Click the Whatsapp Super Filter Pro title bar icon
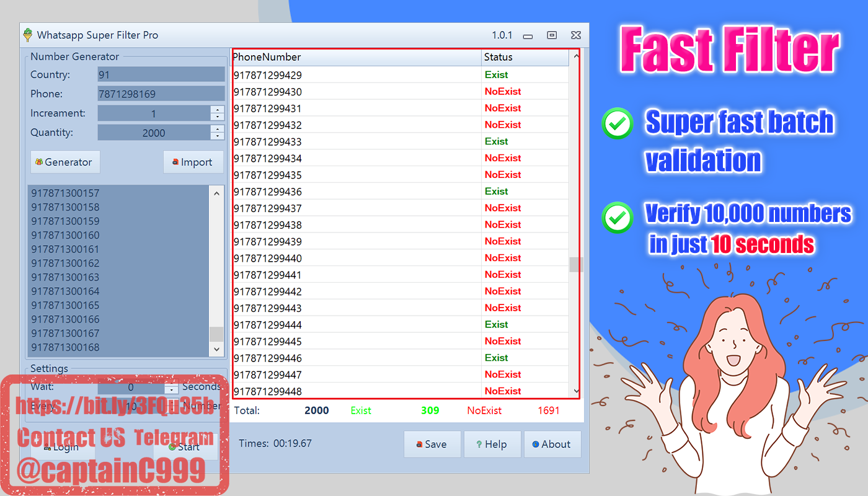Image resolution: width=868 pixels, height=496 pixels. click(27, 35)
